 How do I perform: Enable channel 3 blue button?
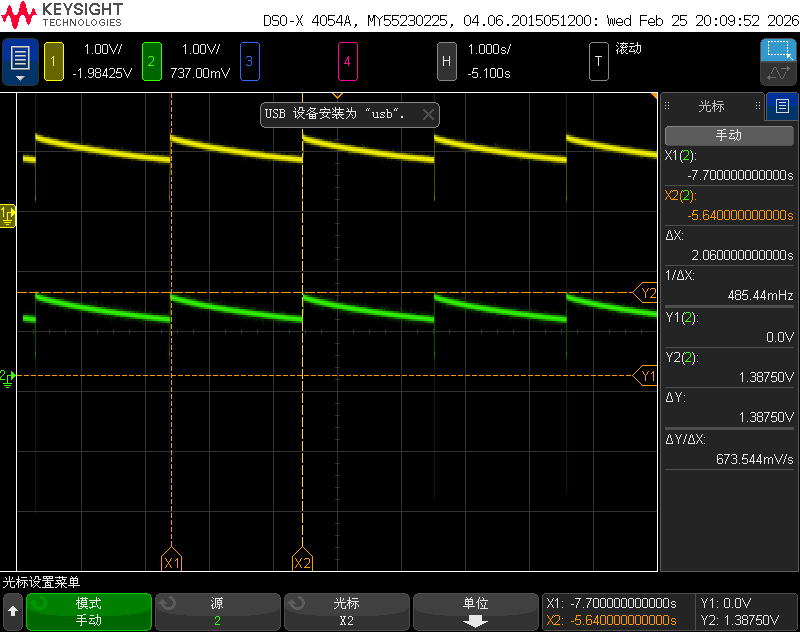click(249, 62)
